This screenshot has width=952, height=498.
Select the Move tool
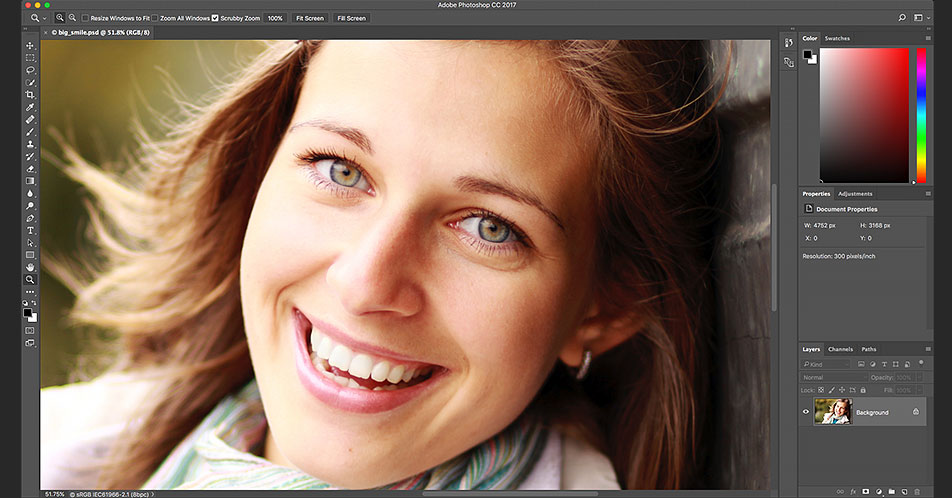(x=30, y=46)
